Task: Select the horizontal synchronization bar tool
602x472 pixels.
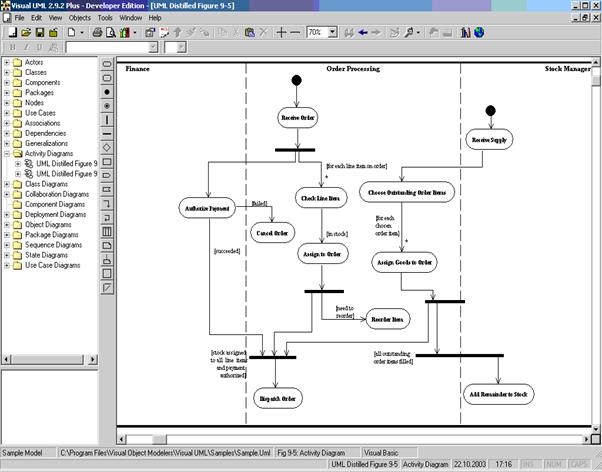Action: coord(107,134)
